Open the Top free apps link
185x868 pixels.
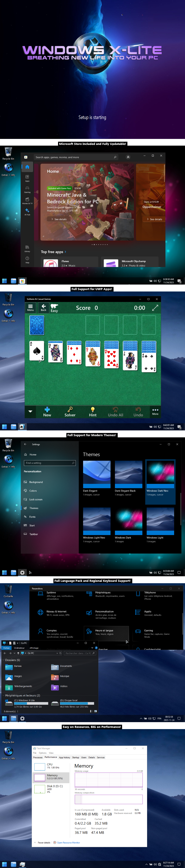[53, 252]
